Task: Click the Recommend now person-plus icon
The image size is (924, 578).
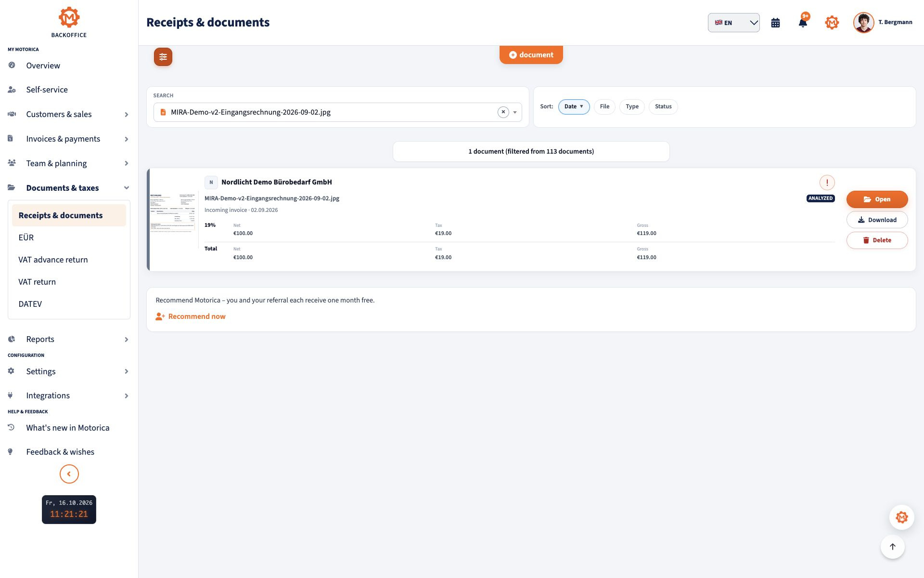Action: 160,316
